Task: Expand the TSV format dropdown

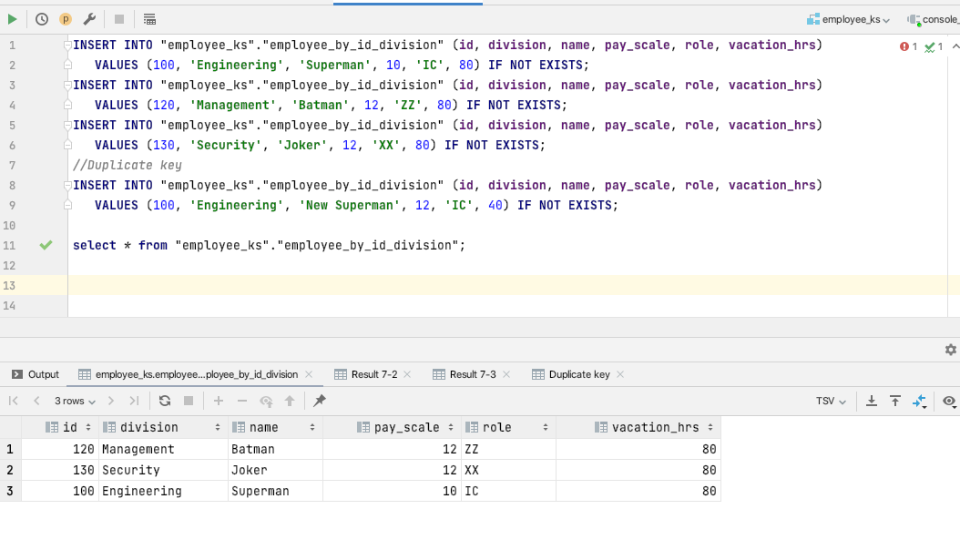Action: (x=831, y=401)
